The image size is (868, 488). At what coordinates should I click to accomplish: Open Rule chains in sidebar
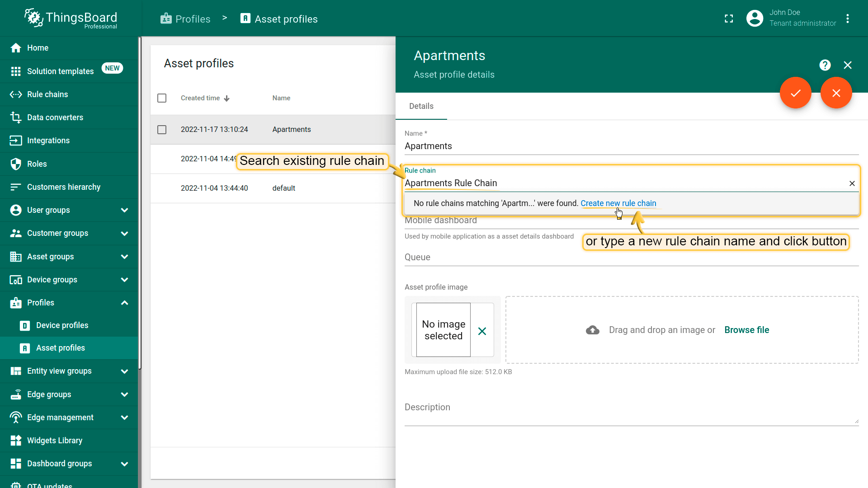click(x=47, y=94)
